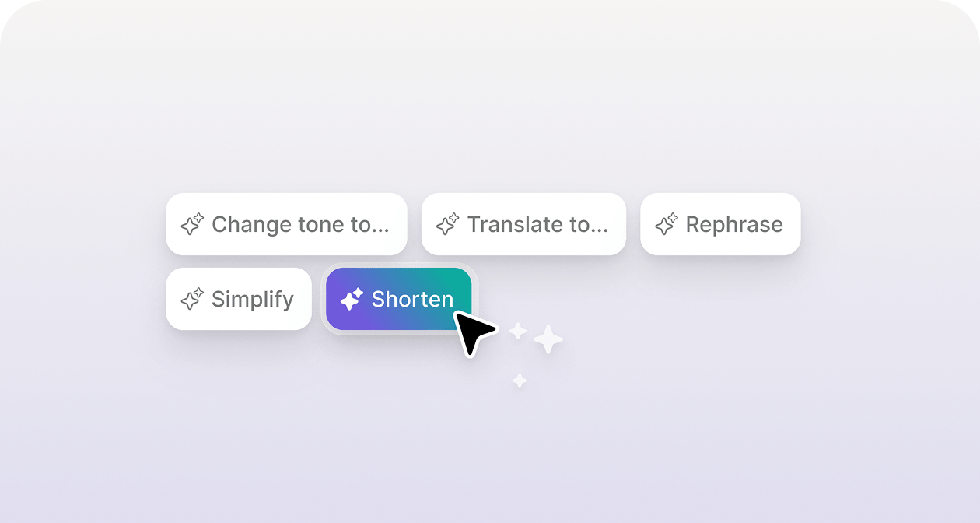Click the white sparkle icon on Shorten

pyautogui.click(x=352, y=299)
